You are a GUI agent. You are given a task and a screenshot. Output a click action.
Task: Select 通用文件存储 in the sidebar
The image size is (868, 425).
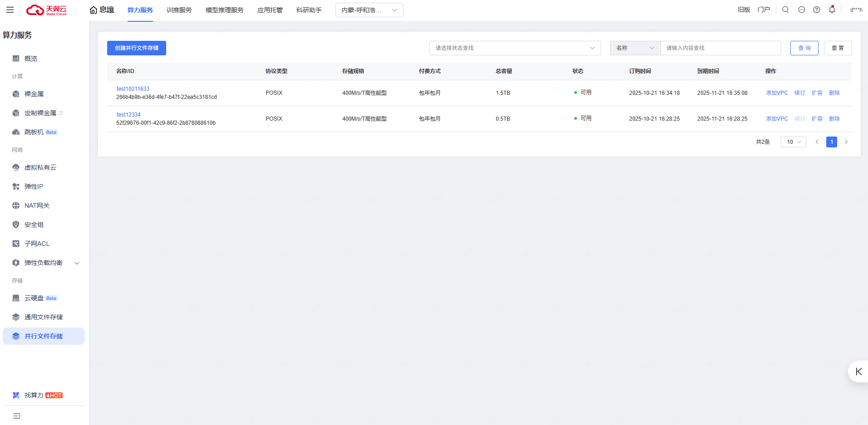44,317
